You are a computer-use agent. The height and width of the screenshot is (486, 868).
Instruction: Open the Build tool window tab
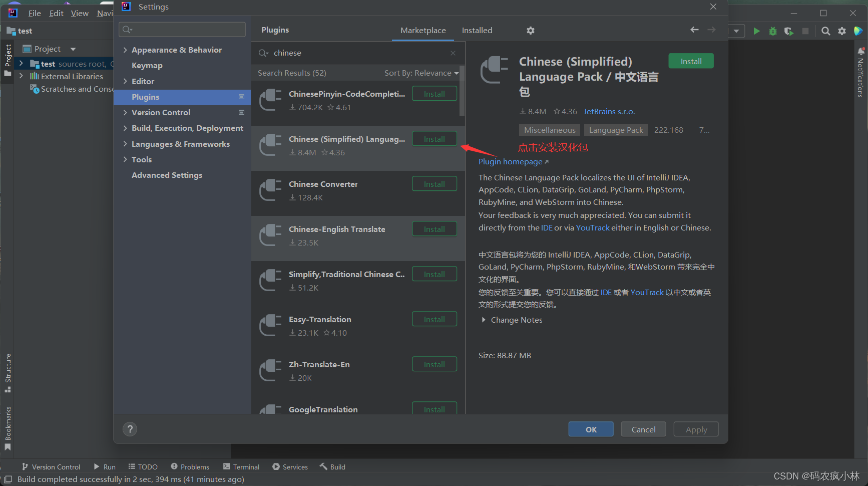(332, 467)
